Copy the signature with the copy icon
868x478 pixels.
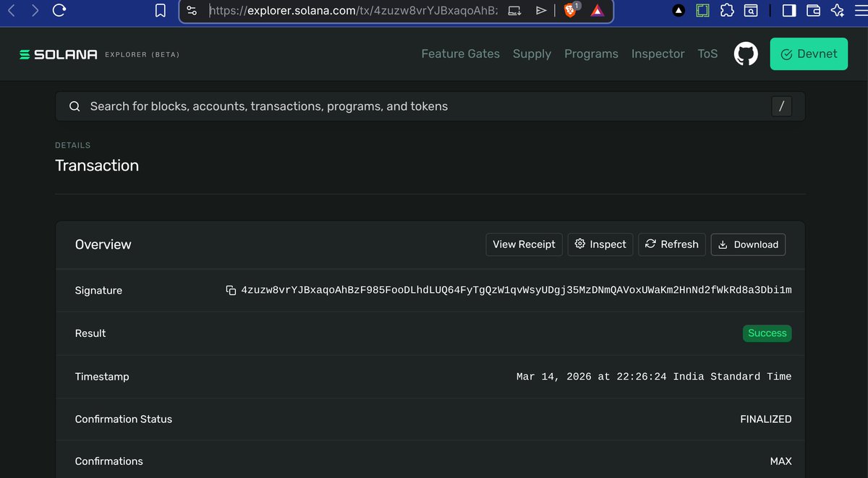pyautogui.click(x=231, y=290)
